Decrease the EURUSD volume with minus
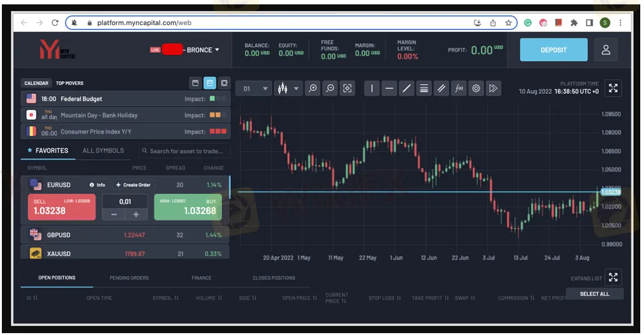The height and width of the screenshot is (335, 644). click(114, 214)
